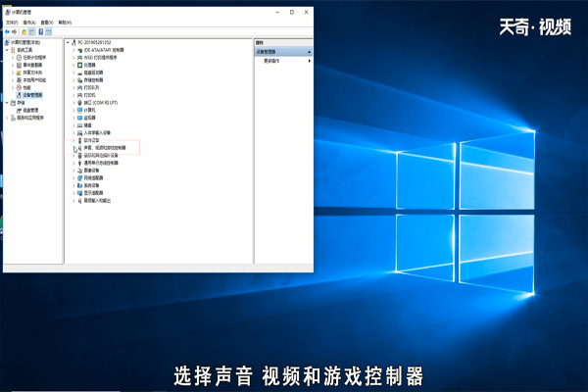This screenshot has width=588, height=392.
Task: Click the 音频输入和输出 speaker icon
Action: click(x=80, y=201)
